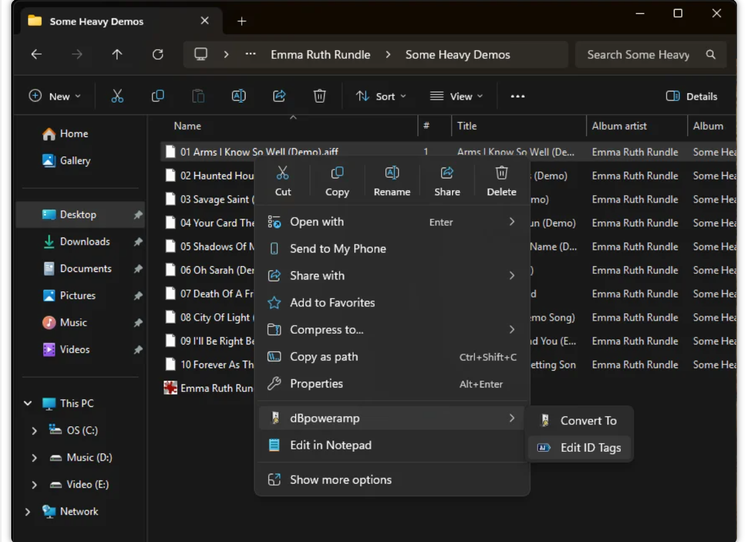Collapse the This PC tree node
Viewport: 747px width, 542px height.
pyautogui.click(x=27, y=404)
